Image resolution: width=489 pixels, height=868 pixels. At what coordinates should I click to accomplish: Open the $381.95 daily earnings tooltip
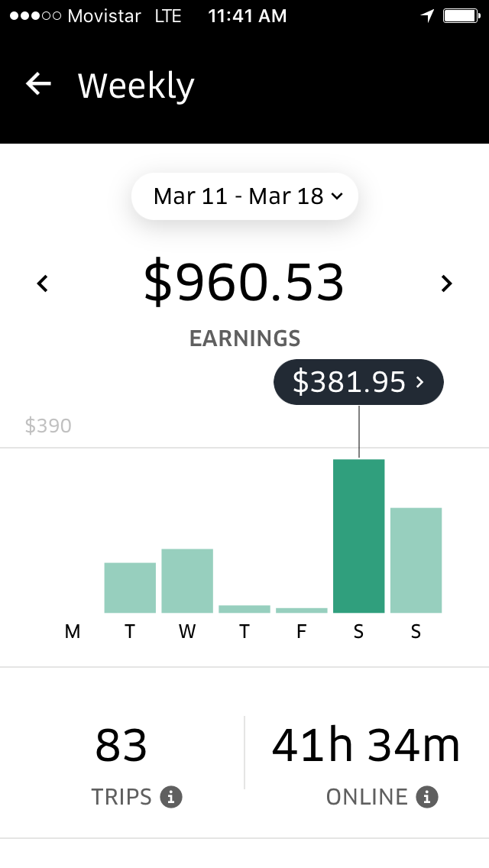(358, 382)
